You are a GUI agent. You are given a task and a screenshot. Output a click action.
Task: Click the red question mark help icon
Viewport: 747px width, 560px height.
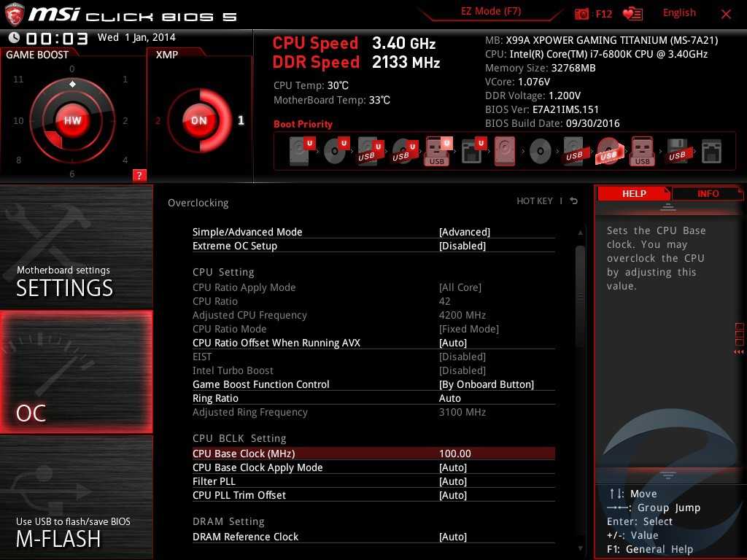pyautogui.click(x=139, y=175)
